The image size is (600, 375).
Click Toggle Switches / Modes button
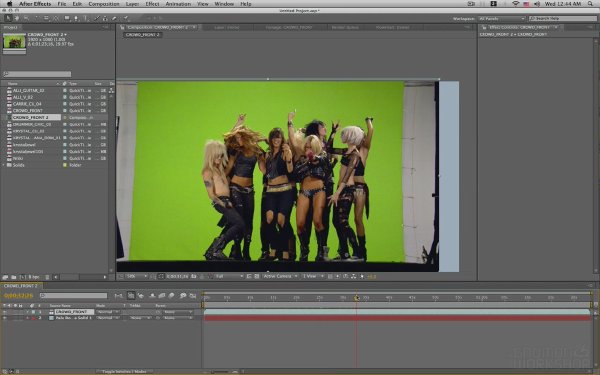click(125, 372)
